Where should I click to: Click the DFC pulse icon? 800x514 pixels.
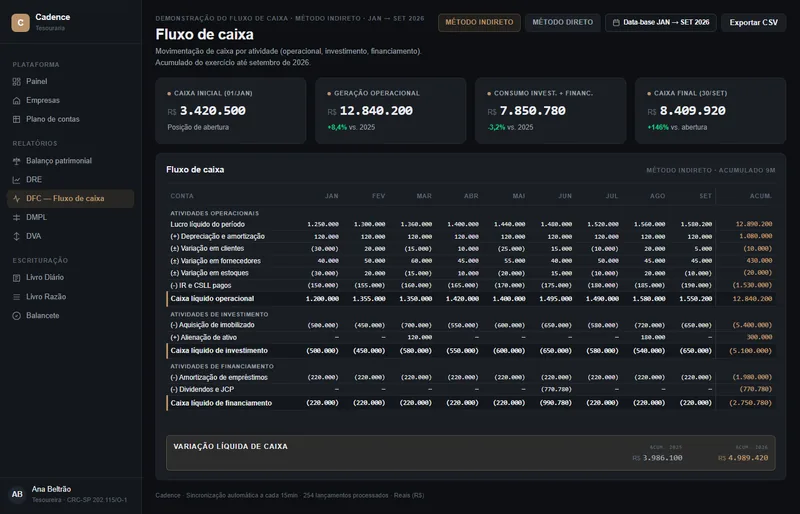tap(16, 199)
